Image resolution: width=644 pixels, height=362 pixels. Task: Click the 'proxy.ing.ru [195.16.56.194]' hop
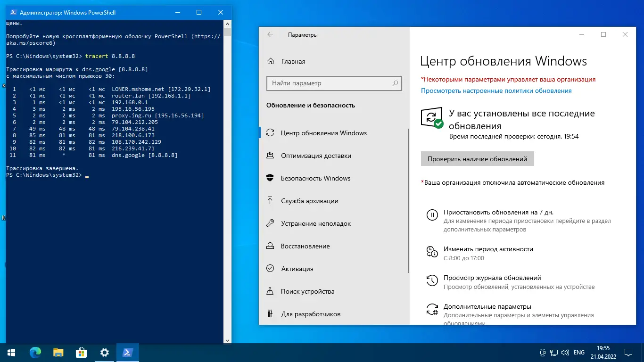158,115
